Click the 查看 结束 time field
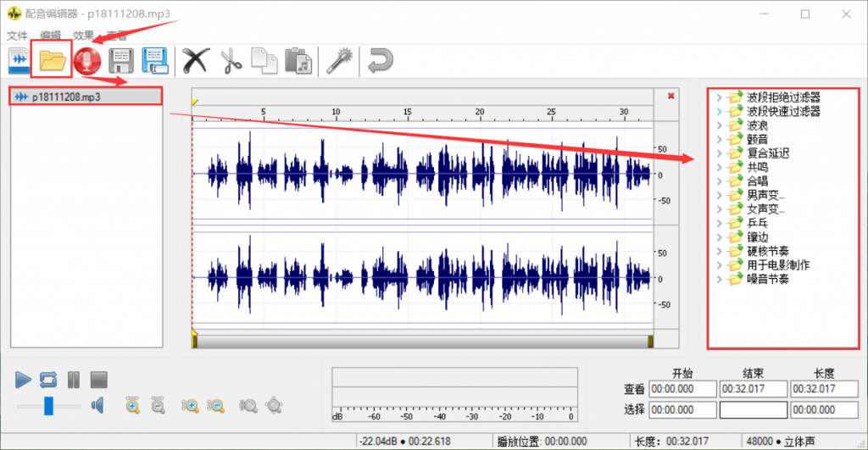 coord(754,389)
